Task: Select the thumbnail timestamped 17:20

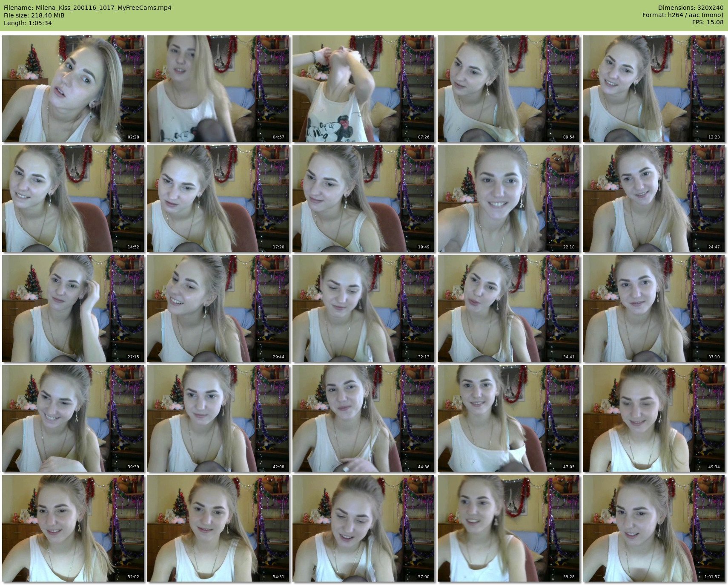Action: tap(218, 199)
